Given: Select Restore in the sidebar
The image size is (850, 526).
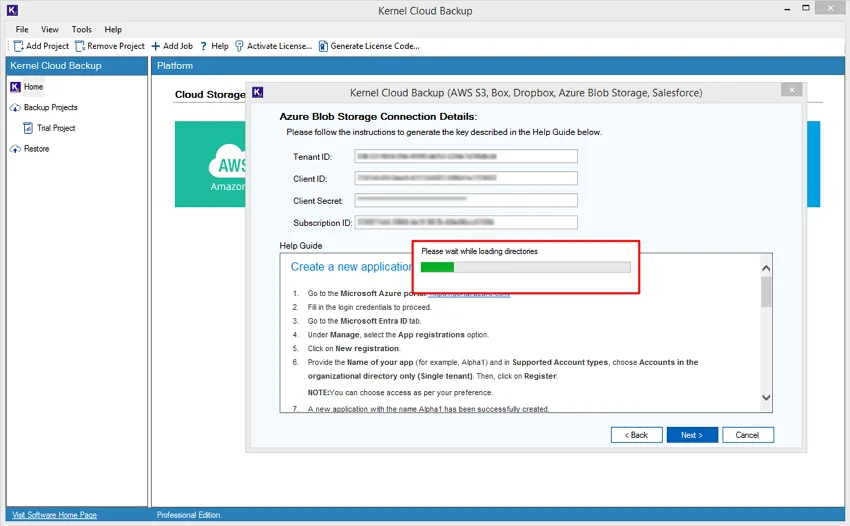Looking at the screenshot, I should (x=37, y=149).
